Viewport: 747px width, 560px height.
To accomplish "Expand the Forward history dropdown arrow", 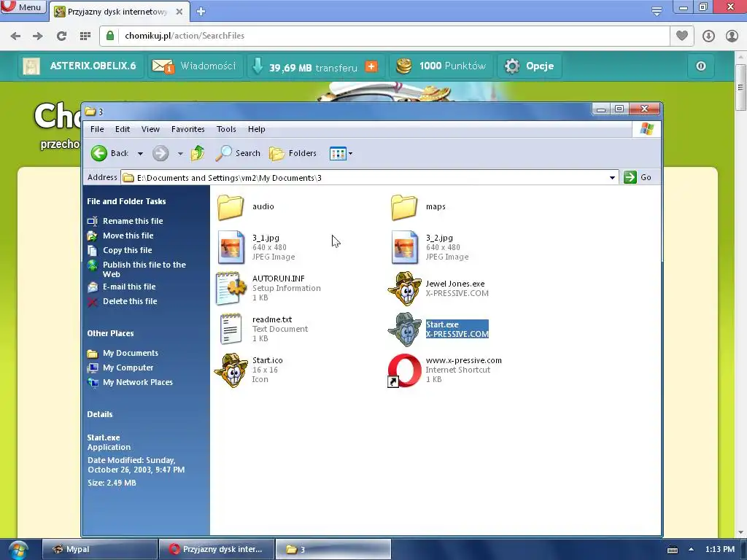I will pyautogui.click(x=180, y=154).
